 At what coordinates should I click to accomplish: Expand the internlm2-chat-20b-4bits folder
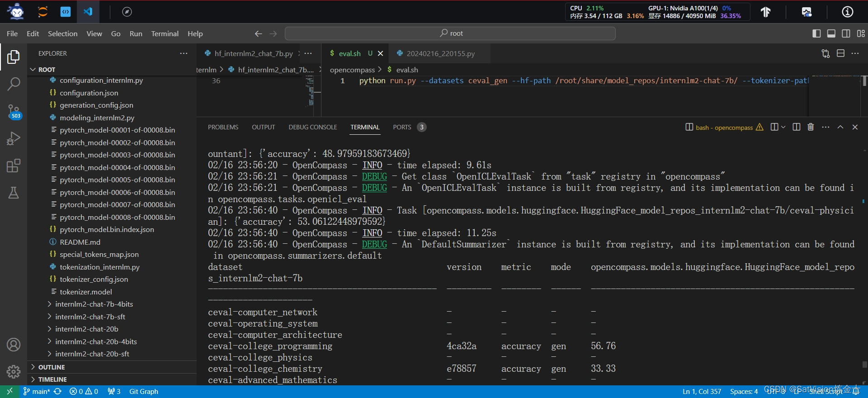96,341
